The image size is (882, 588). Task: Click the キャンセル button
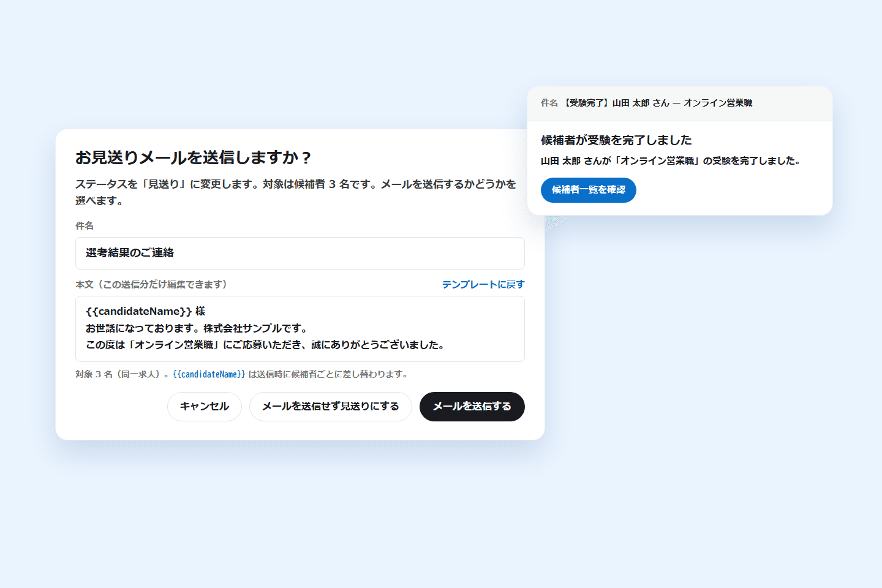pyautogui.click(x=205, y=407)
